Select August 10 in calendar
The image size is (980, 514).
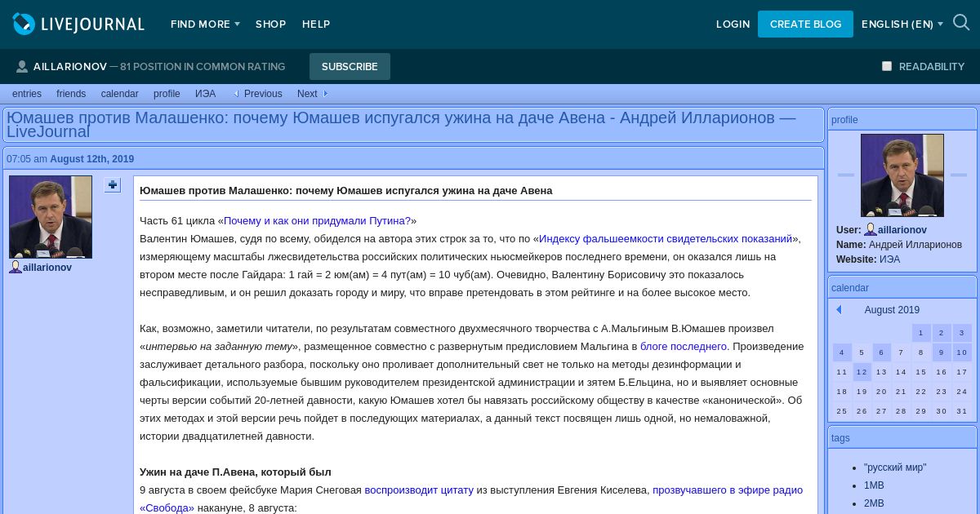pos(962,352)
